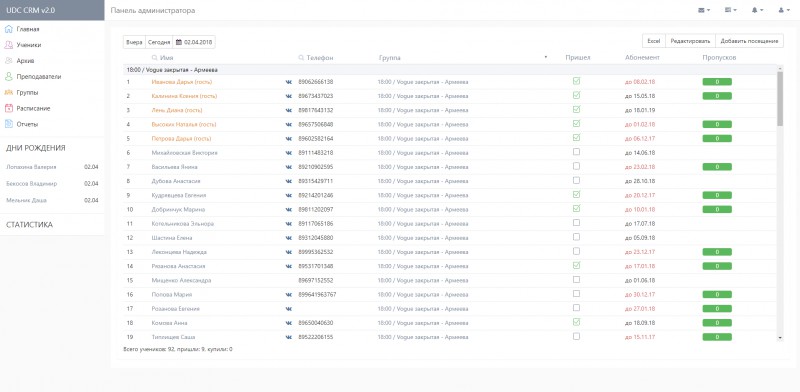Expand the Группа column filter arrow

pyautogui.click(x=546, y=57)
